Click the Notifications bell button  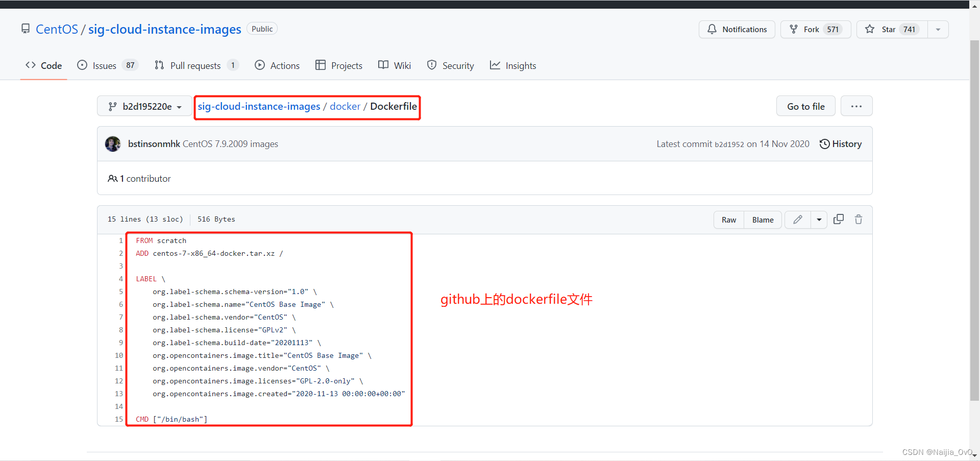pos(737,29)
